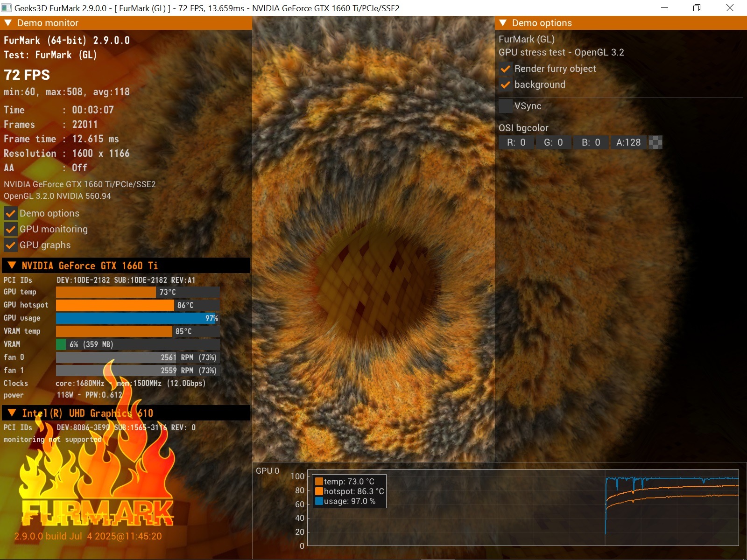Click the blue usage legend icon

coord(319,501)
